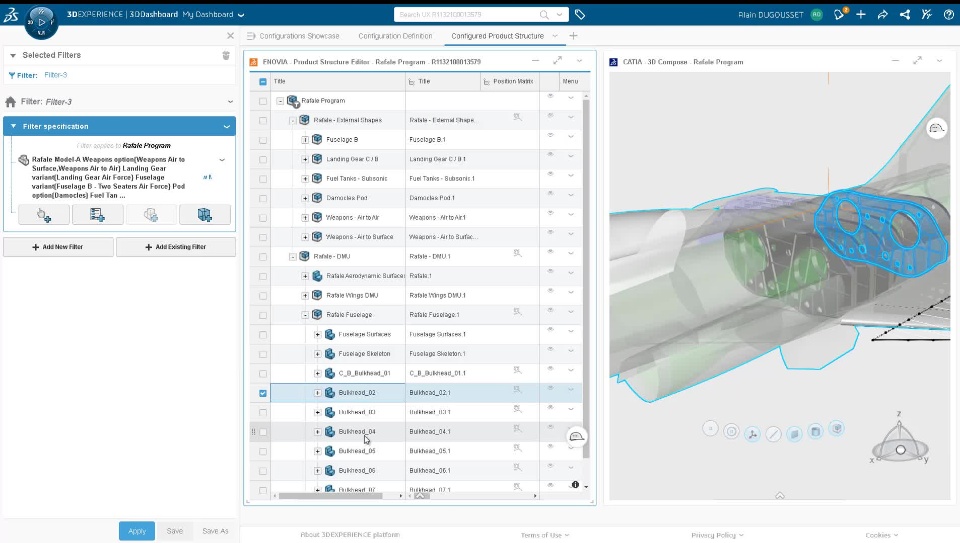Click the axis system tool in 3D viewer
The height and width of the screenshot is (543, 960).
point(752,434)
